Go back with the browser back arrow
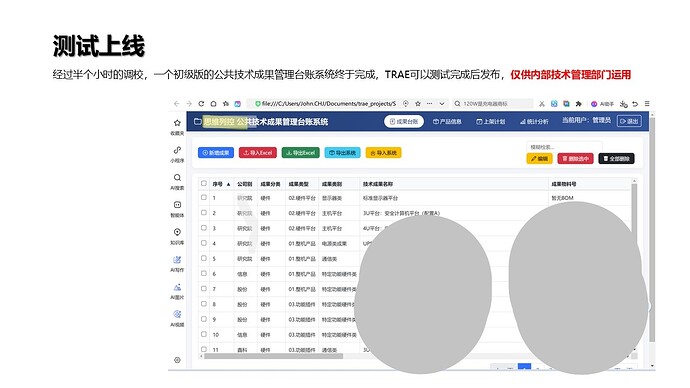 [x=176, y=104]
